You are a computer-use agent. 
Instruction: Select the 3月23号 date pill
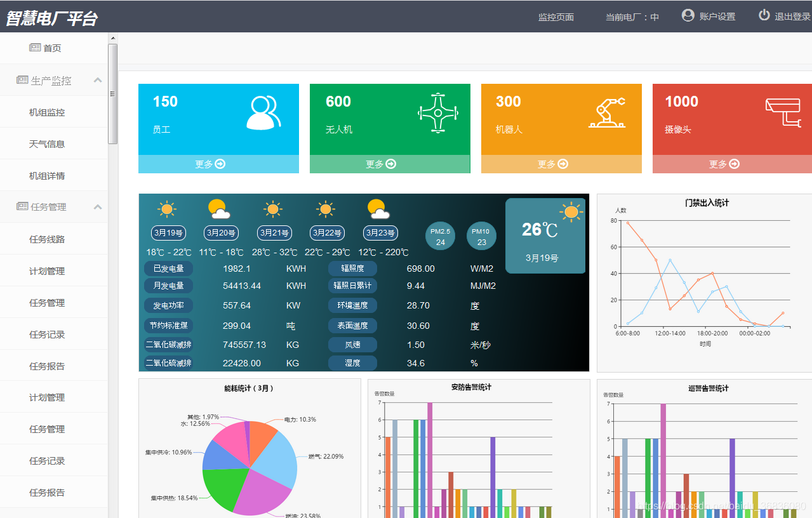tap(380, 233)
